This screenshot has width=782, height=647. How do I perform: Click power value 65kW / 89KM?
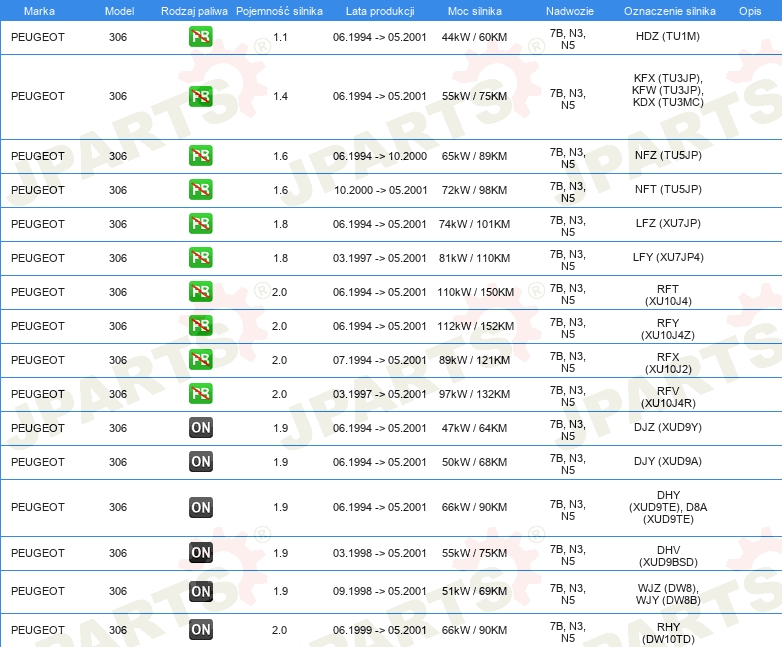[x=474, y=156]
